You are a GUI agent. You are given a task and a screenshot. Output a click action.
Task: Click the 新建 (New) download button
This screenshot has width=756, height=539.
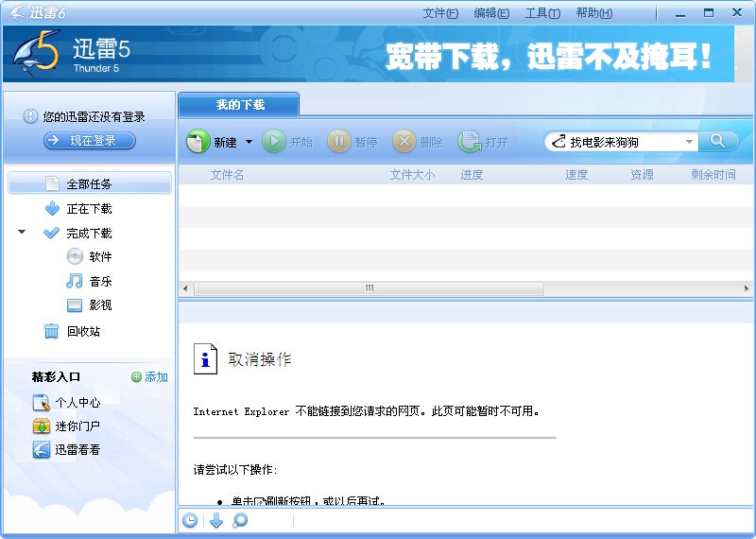(x=213, y=142)
